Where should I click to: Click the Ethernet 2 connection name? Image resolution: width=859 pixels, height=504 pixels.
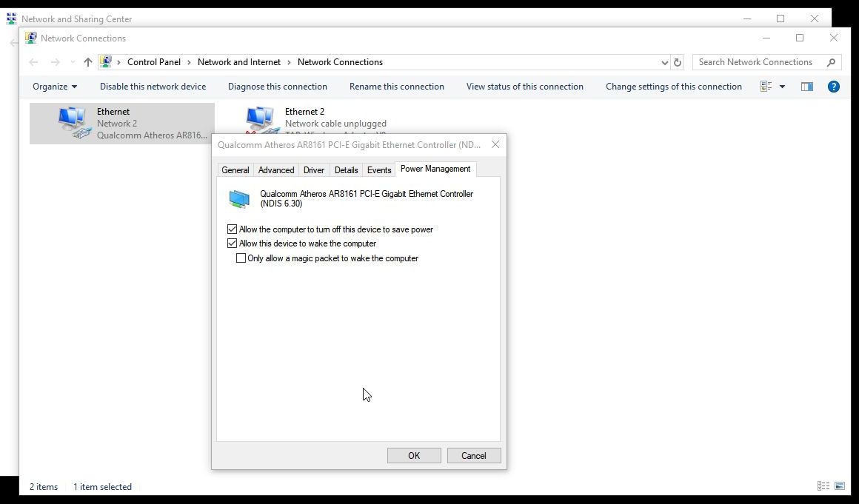coord(304,112)
